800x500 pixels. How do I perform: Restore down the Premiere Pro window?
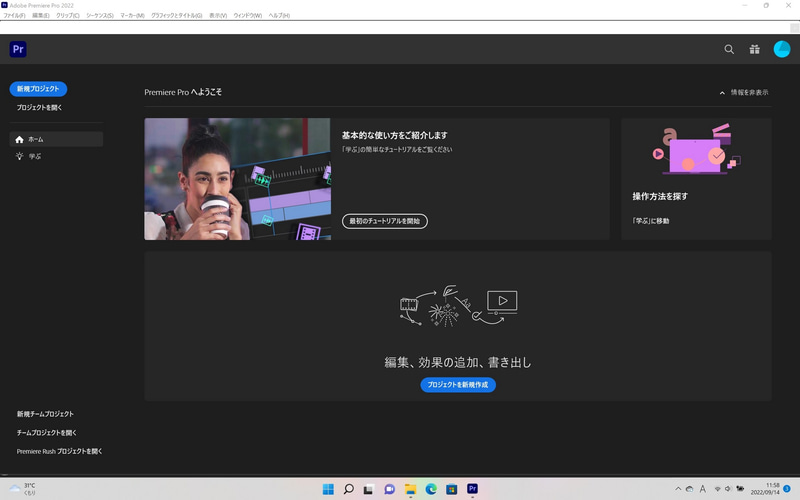(766, 5)
